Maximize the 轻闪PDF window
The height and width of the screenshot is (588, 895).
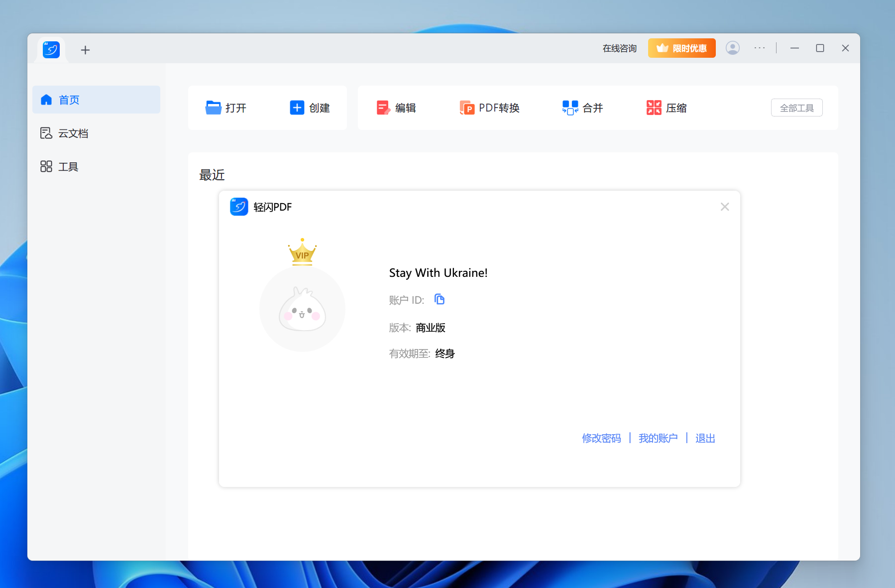click(x=820, y=48)
